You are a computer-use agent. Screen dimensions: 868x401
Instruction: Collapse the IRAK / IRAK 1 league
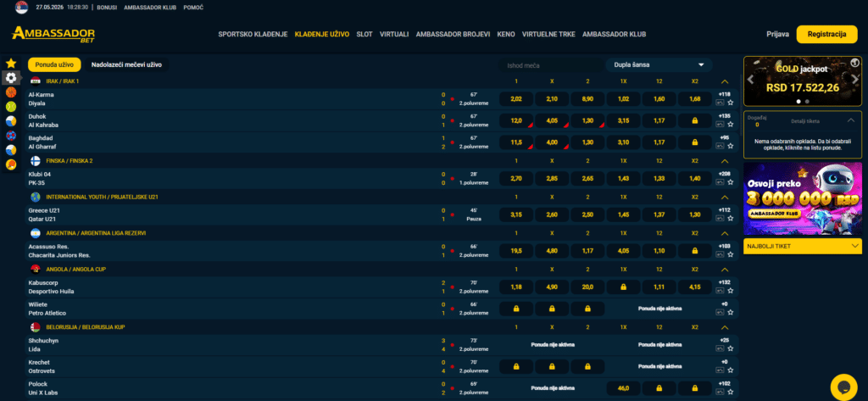click(x=725, y=81)
